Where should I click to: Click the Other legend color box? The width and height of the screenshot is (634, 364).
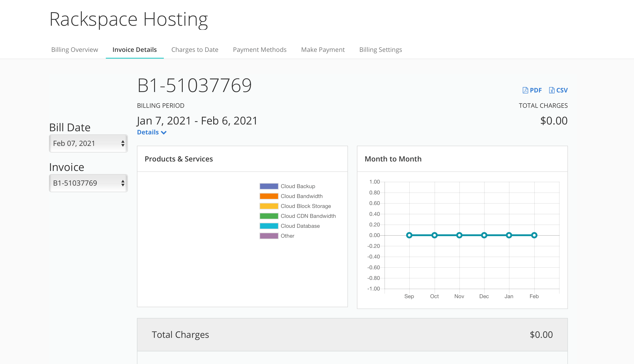269,235
